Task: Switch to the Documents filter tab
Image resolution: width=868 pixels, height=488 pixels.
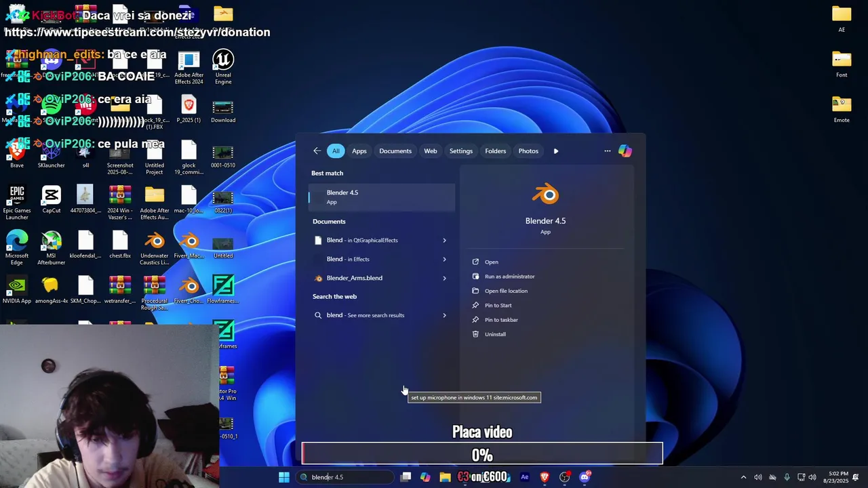Action: (395, 151)
